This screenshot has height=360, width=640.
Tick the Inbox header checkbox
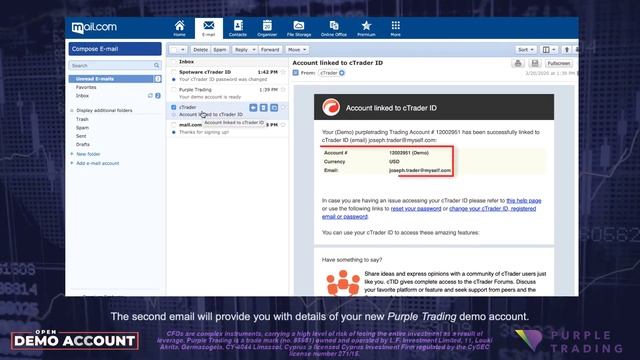pos(173,62)
